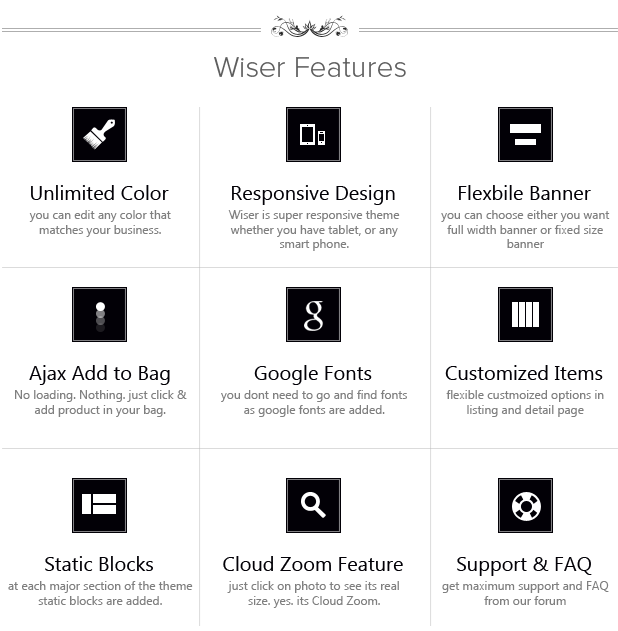Click the Customized Items heading
The image size is (618, 631).
point(524,373)
